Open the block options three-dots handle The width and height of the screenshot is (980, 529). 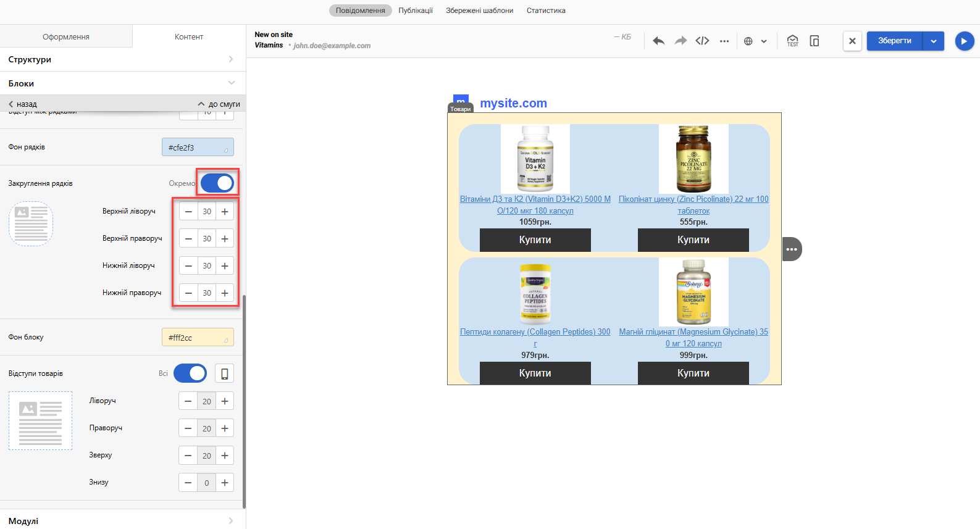tap(792, 249)
